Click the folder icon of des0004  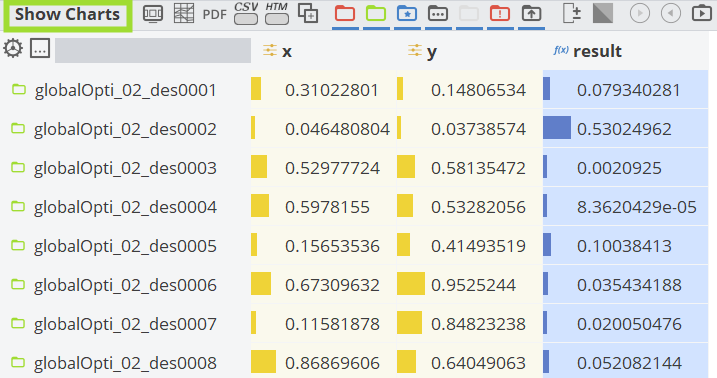tap(18, 206)
